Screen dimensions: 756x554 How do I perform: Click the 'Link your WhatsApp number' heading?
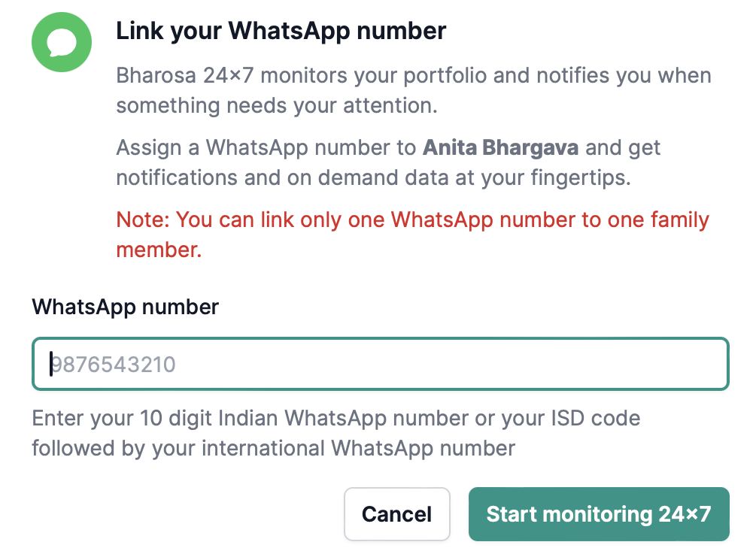click(281, 32)
